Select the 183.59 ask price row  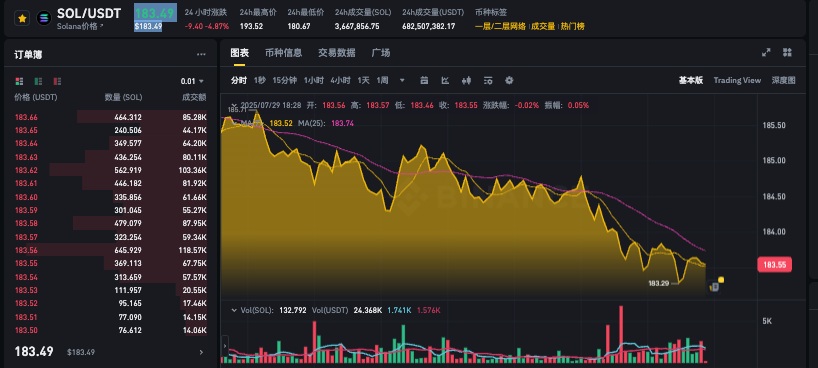click(x=111, y=210)
